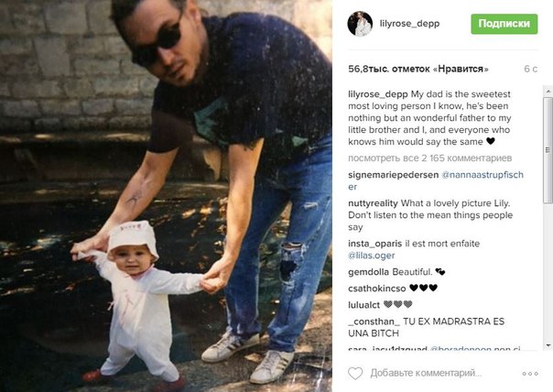Image resolution: width=553 pixels, height=392 pixels.
Task: Expand all 2 165 comments
Action: click(x=429, y=158)
